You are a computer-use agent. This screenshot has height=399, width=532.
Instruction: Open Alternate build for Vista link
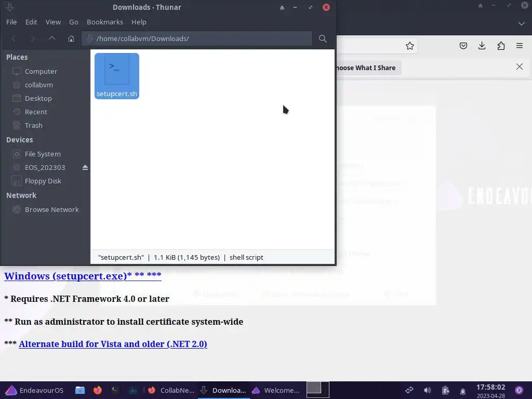(x=113, y=344)
